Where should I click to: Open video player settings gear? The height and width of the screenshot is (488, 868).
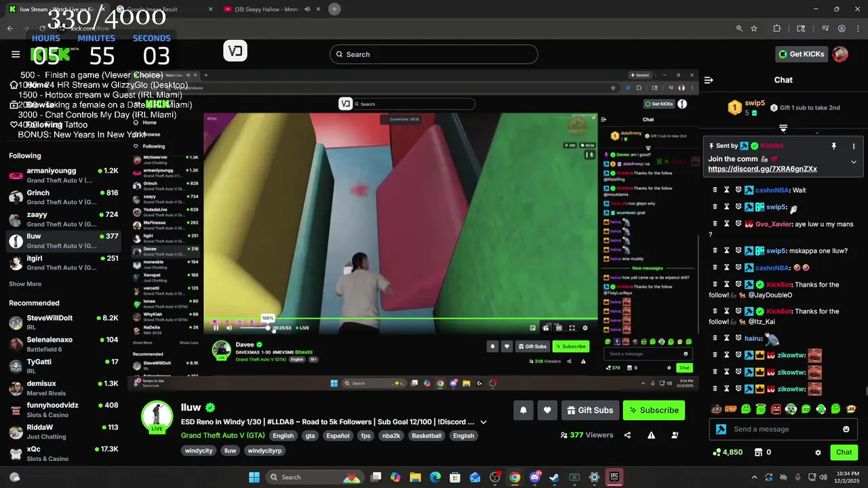[x=585, y=328]
